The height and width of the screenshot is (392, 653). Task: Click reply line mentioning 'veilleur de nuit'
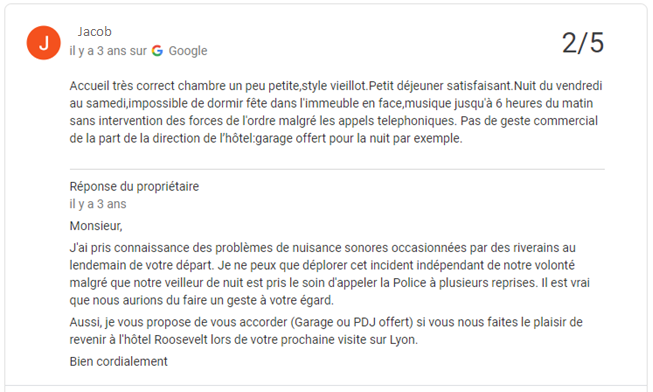(329, 283)
